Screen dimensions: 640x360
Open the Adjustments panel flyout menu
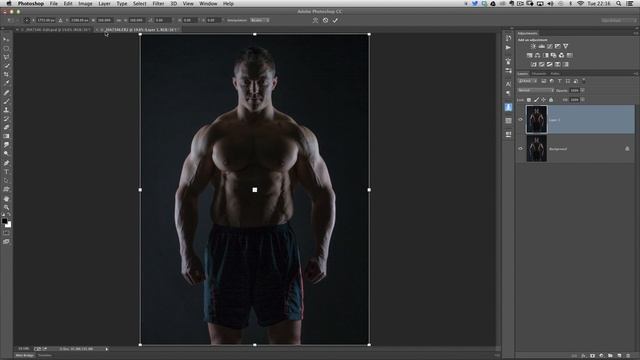click(x=636, y=33)
